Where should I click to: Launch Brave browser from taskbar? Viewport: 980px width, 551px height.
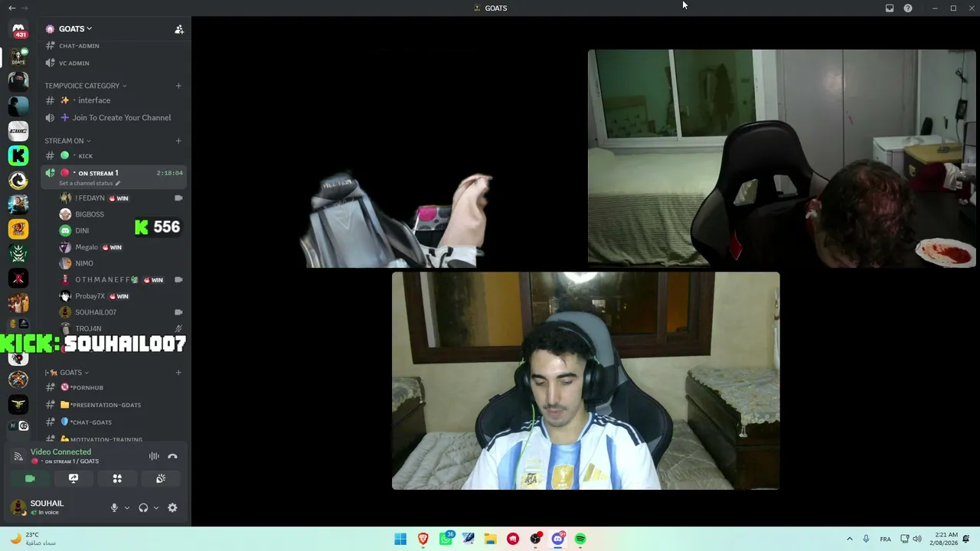click(423, 539)
